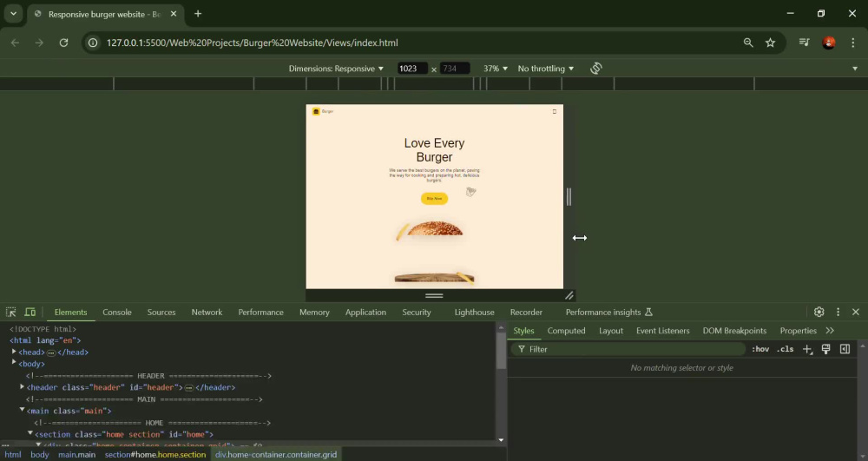
Task: Open DevTools settings gear
Action: pos(819,313)
